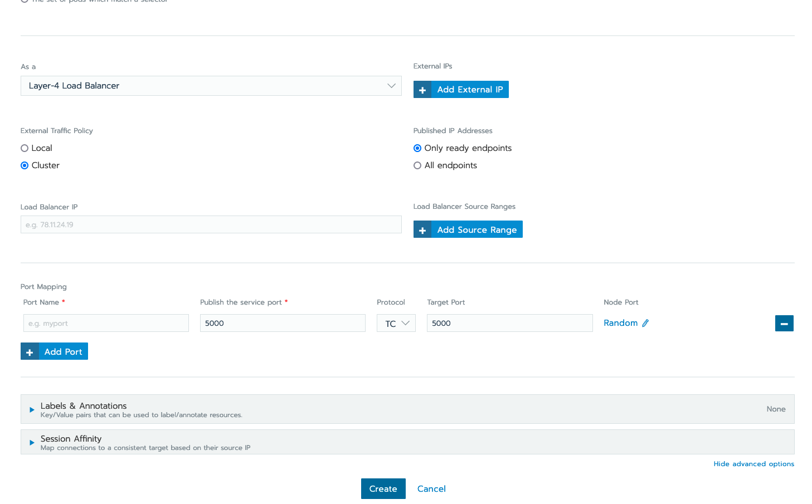This screenshot has width=812, height=504.
Task: Click the plus icon on Add Port
Action: coord(29,351)
